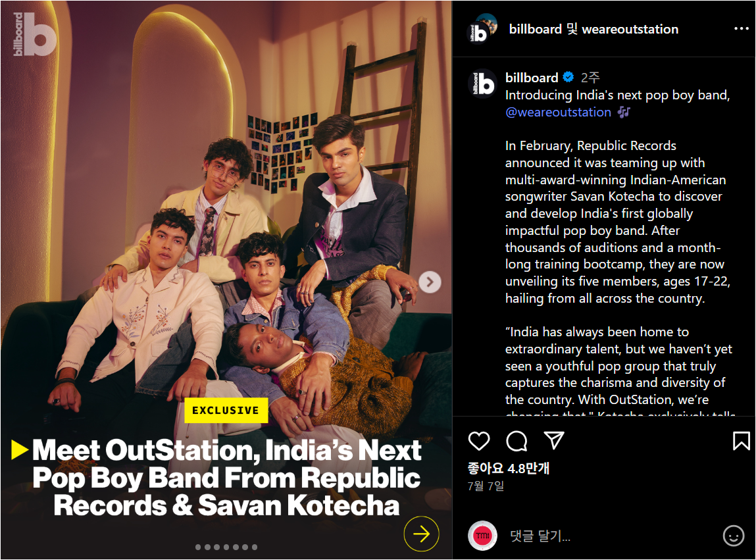Image resolution: width=756 pixels, height=560 pixels.
Task: Share the post via paper plane icon
Action: click(x=554, y=440)
